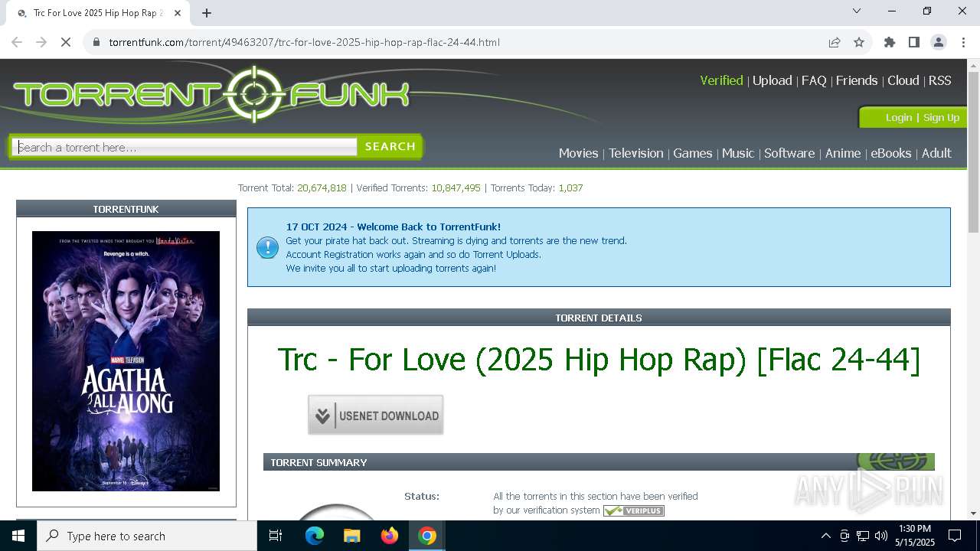
Task: Browse the Television category
Action: tap(635, 153)
